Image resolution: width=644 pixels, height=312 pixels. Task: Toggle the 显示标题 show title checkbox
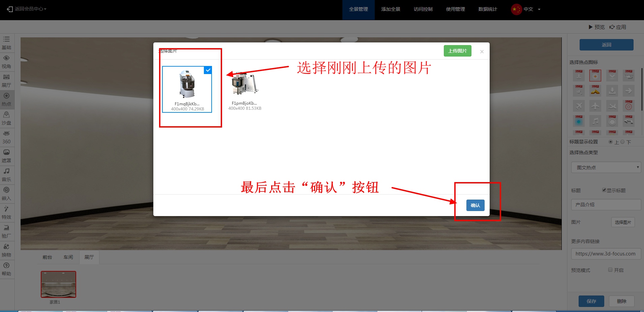pos(604,190)
